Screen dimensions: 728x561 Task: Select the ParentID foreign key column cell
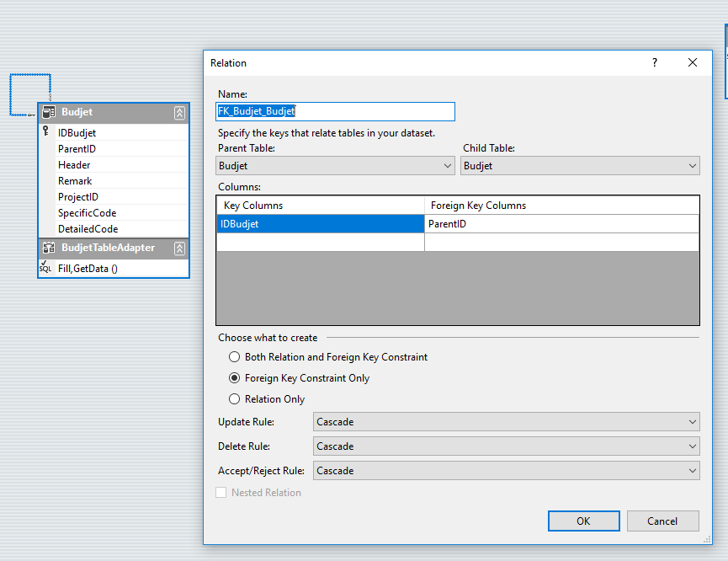(562, 224)
